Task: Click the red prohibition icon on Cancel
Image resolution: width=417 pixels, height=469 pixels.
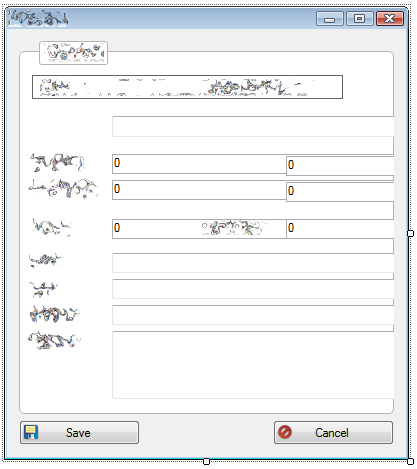Action: [285, 432]
